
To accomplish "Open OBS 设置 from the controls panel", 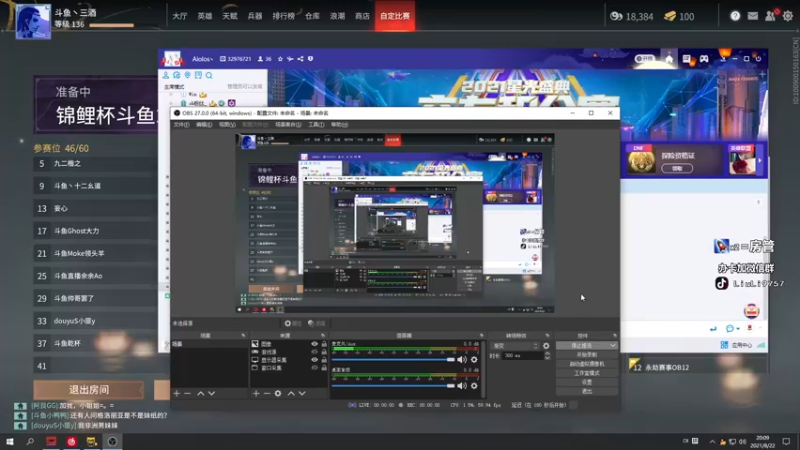I will [587, 382].
